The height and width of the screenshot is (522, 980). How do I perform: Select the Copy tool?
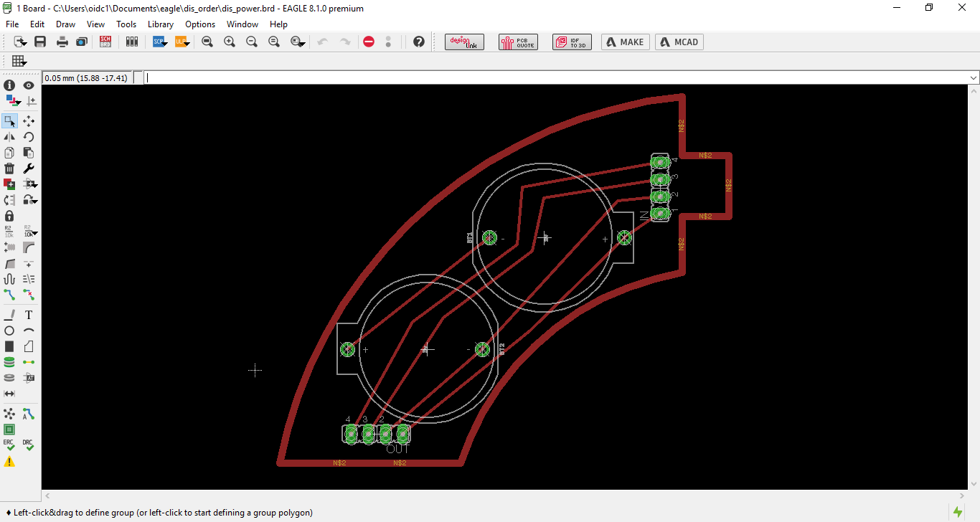tap(9, 153)
